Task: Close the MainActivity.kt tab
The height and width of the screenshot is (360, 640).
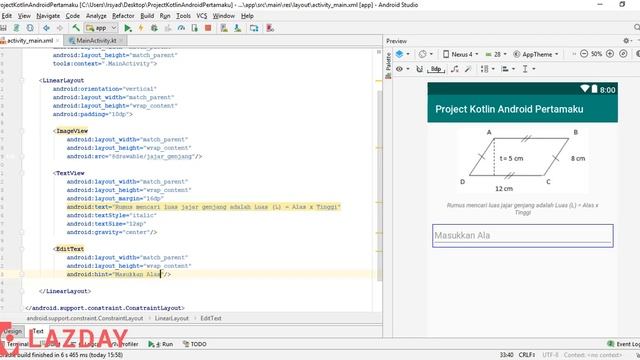Action: (121, 40)
